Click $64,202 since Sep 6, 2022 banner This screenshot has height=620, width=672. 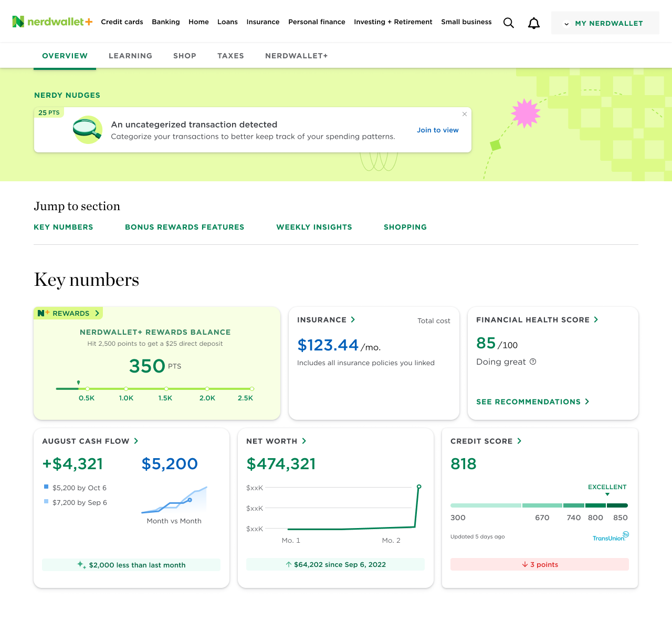(x=335, y=564)
